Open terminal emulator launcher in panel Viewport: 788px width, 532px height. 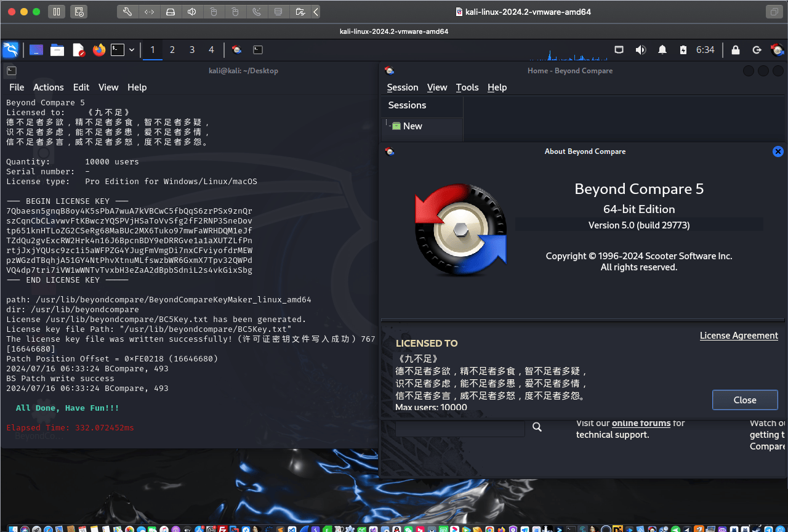118,50
